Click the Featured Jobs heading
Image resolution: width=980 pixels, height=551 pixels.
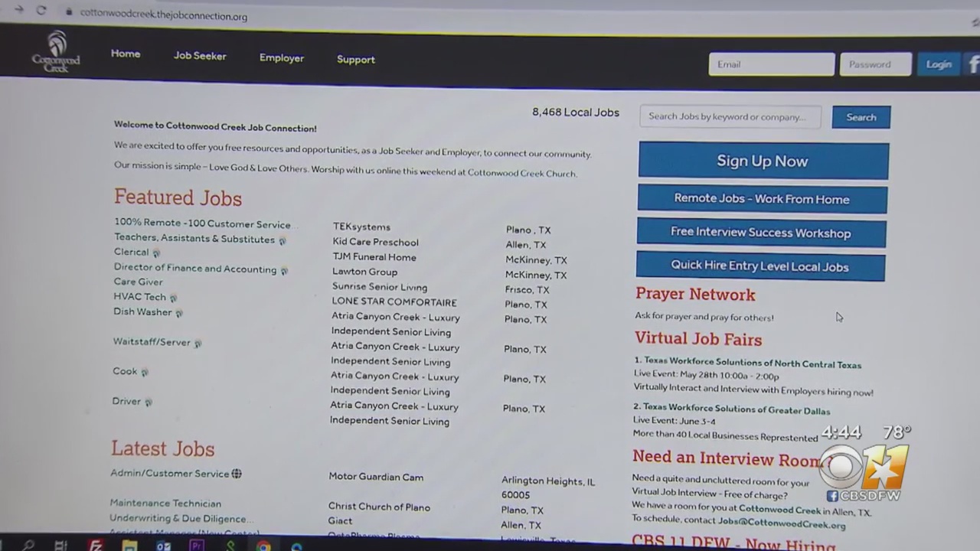pyautogui.click(x=178, y=197)
